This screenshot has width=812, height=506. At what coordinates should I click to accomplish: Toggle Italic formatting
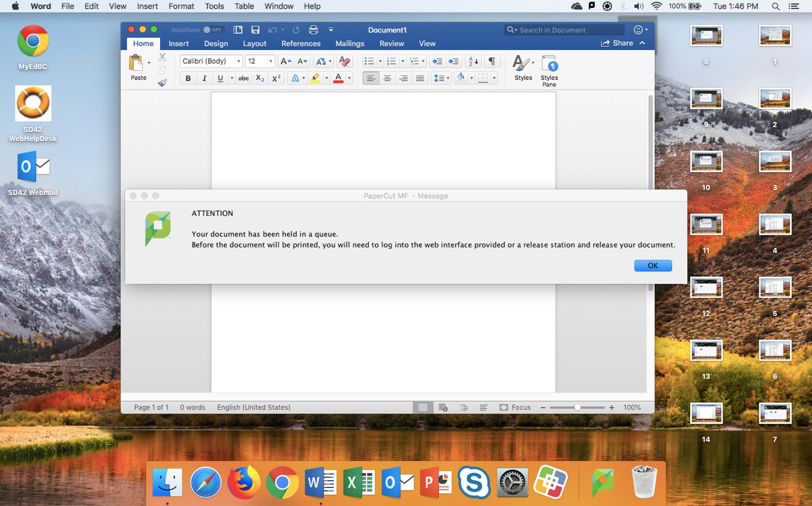pos(204,79)
